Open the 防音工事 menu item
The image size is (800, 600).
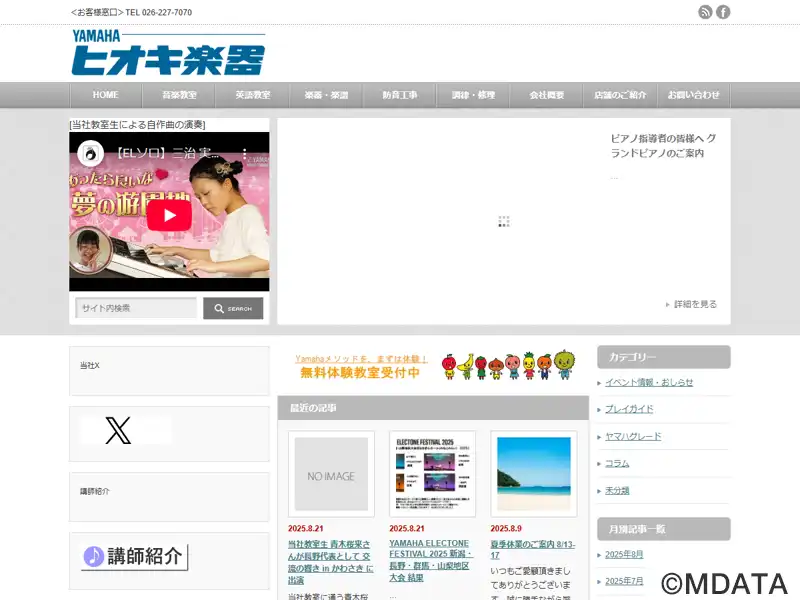point(399,95)
